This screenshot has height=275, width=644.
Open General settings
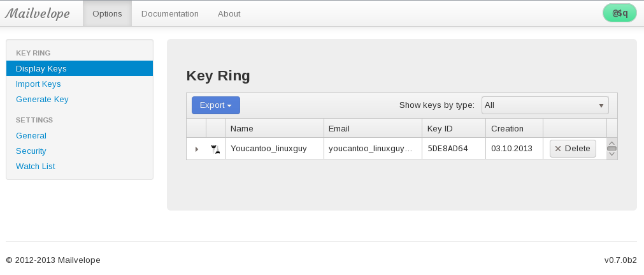31,135
